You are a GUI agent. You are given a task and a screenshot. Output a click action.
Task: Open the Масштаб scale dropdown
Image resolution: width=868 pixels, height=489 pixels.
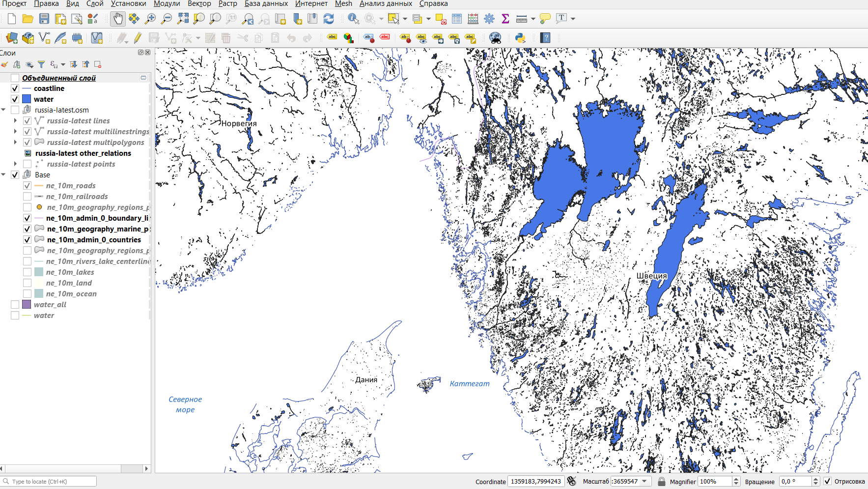coord(644,481)
